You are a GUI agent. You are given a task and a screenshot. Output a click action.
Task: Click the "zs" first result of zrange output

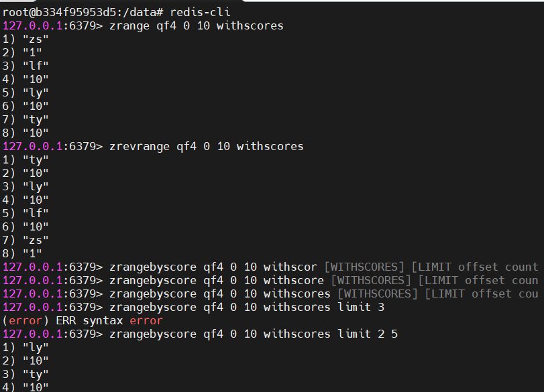pyautogui.click(x=36, y=39)
